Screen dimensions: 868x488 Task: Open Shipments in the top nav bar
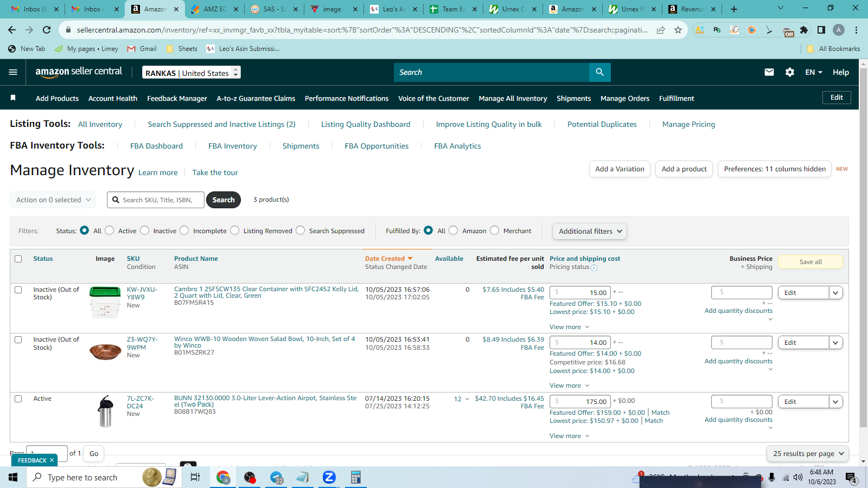[573, 98]
